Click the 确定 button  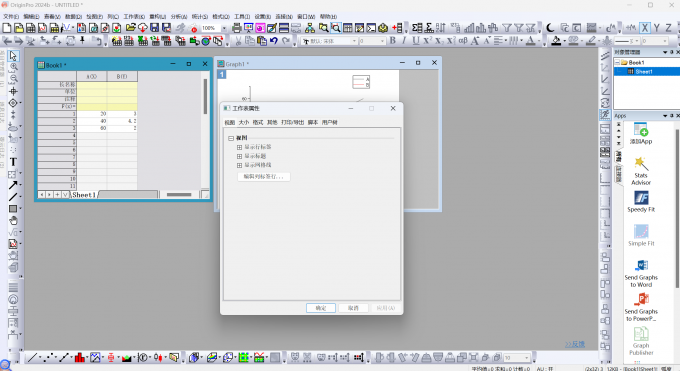(x=321, y=308)
